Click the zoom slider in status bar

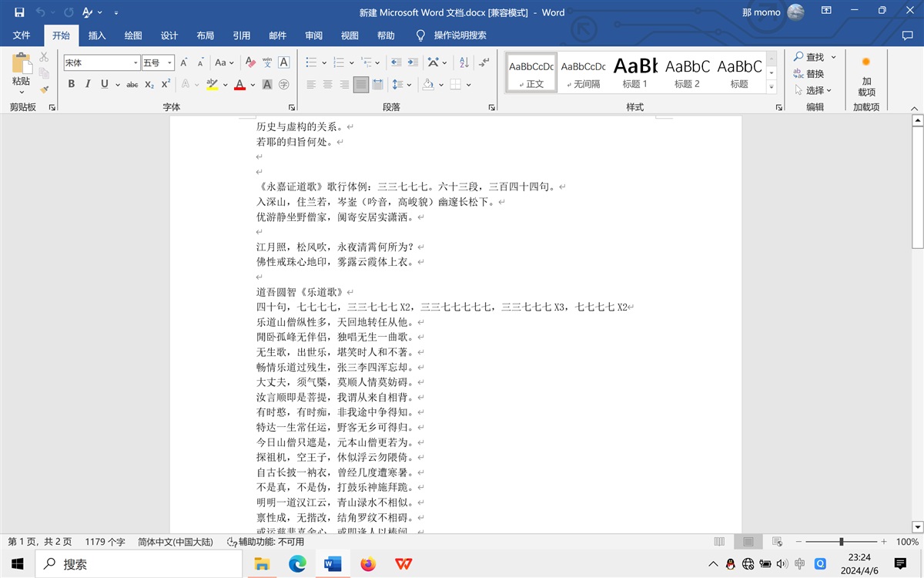[841, 542]
